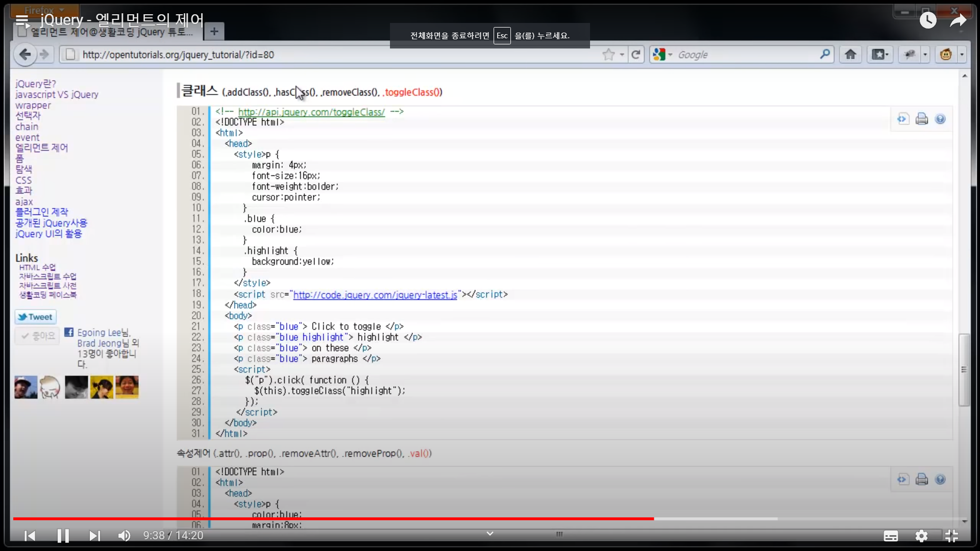Image resolution: width=980 pixels, height=551 pixels.
Task: Open the share arrow icon
Action: (x=958, y=20)
